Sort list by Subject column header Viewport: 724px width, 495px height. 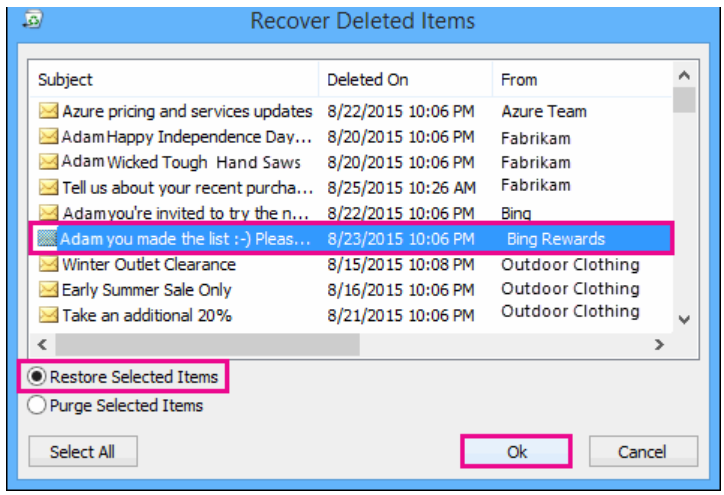point(174,79)
